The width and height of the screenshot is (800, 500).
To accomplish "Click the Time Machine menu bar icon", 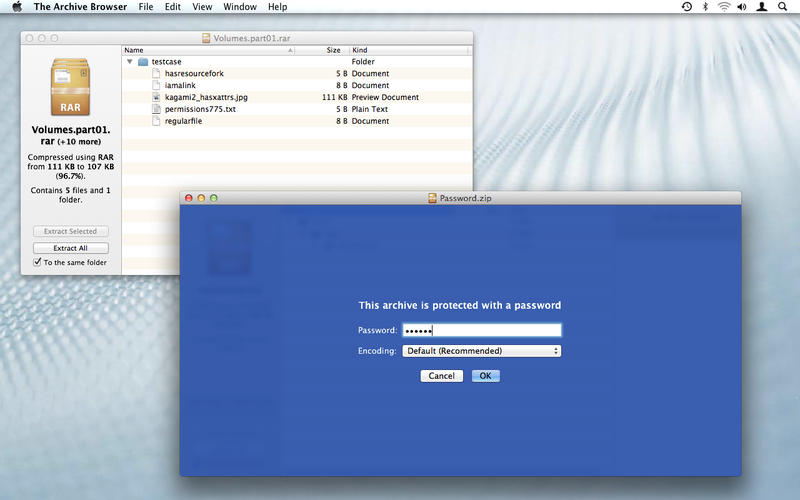I will tap(687, 7).
